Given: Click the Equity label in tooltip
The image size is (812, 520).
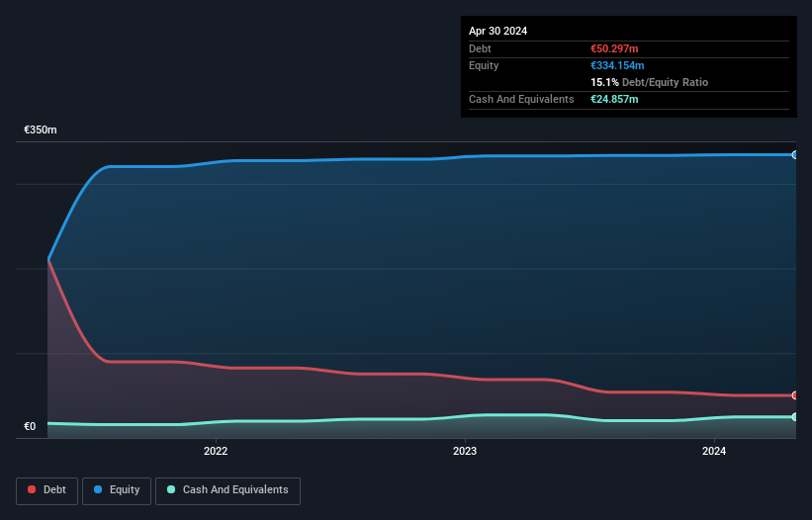Looking at the screenshot, I should click(x=484, y=65).
